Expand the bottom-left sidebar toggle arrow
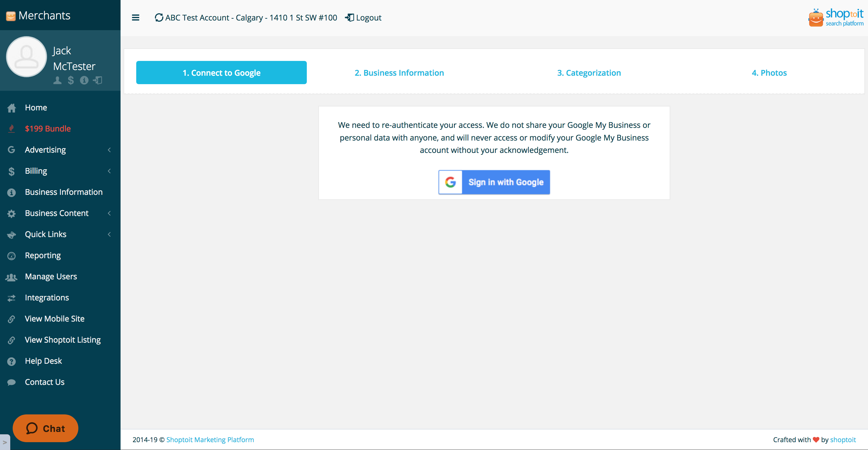The width and height of the screenshot is (868, 450). pos(5,442)
